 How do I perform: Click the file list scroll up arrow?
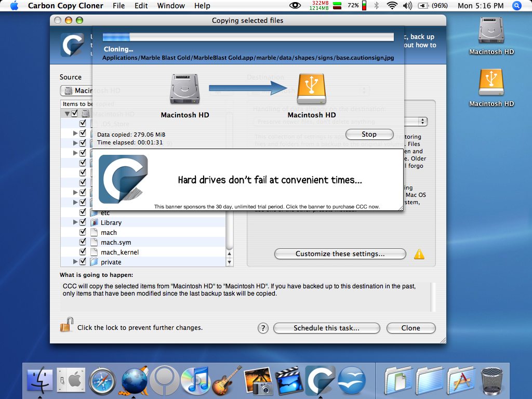tap(229, 254)
